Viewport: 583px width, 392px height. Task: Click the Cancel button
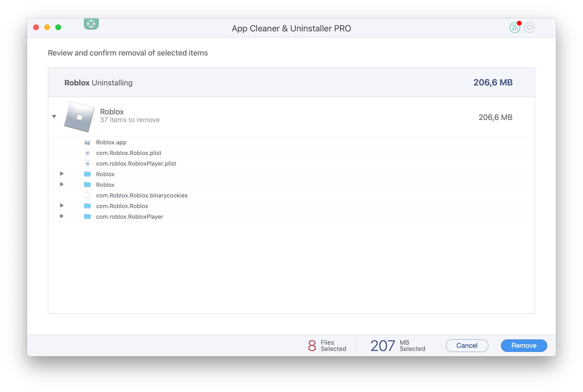(465, 345)
